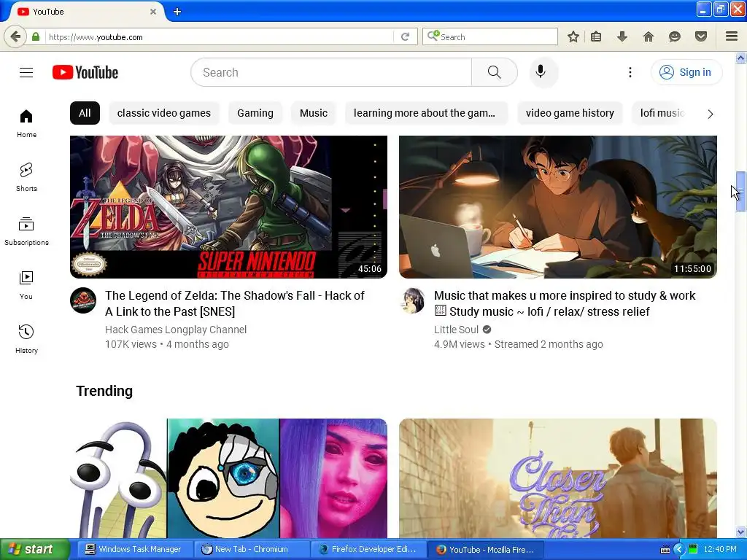Screen dimensions: 747x560
Task: Click the Sign in button
Action: [x=686, y=72]
